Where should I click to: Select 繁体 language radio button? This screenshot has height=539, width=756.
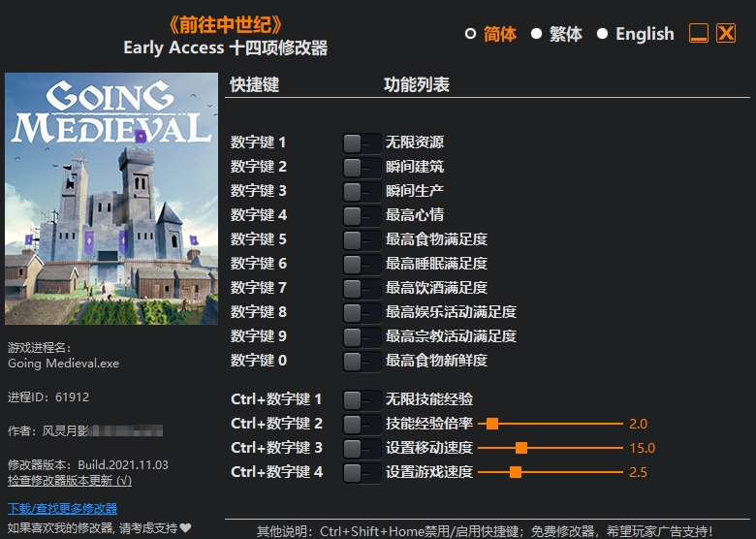(536, 34)
